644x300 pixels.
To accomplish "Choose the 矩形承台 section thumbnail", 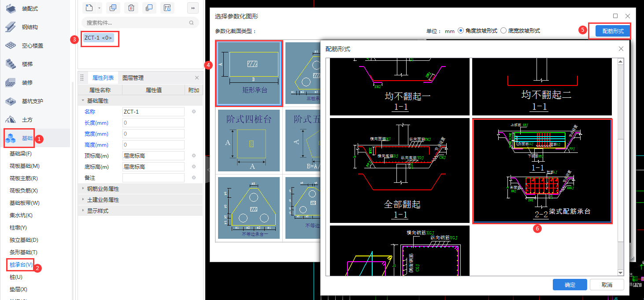I will tap(249, 74).
